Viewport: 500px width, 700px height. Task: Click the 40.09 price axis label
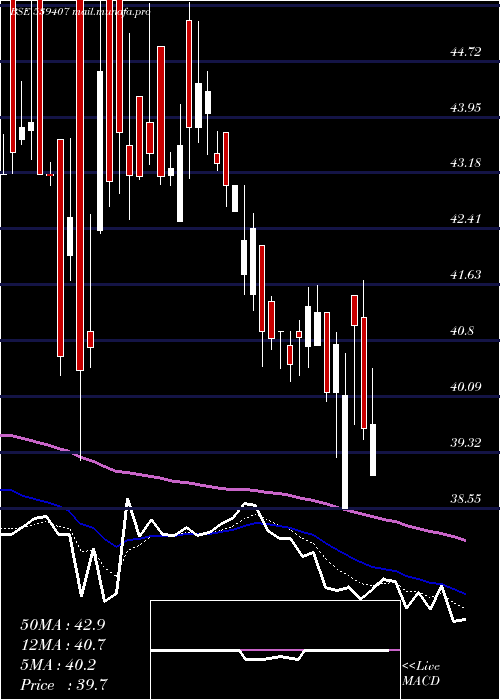pyautogui.click(x=466, y=386)
